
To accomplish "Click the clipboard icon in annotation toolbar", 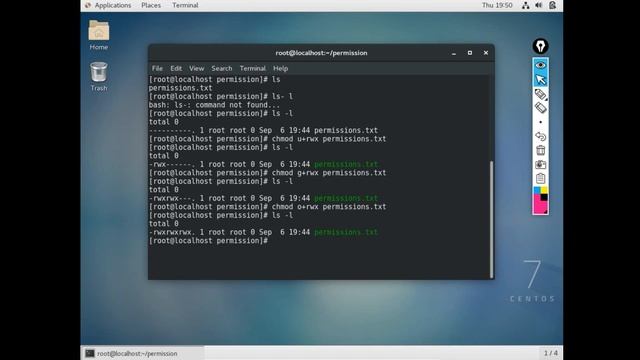I will (540, 178).
